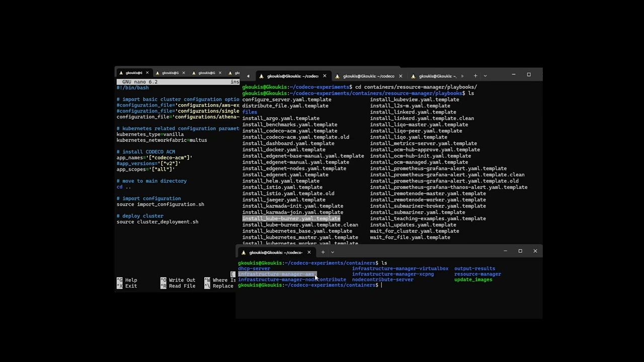Click 'install_submariner.yaml.template' file name
Image resolution: width=644 pixels, height=362 pixels.
[x=418, y=212]
